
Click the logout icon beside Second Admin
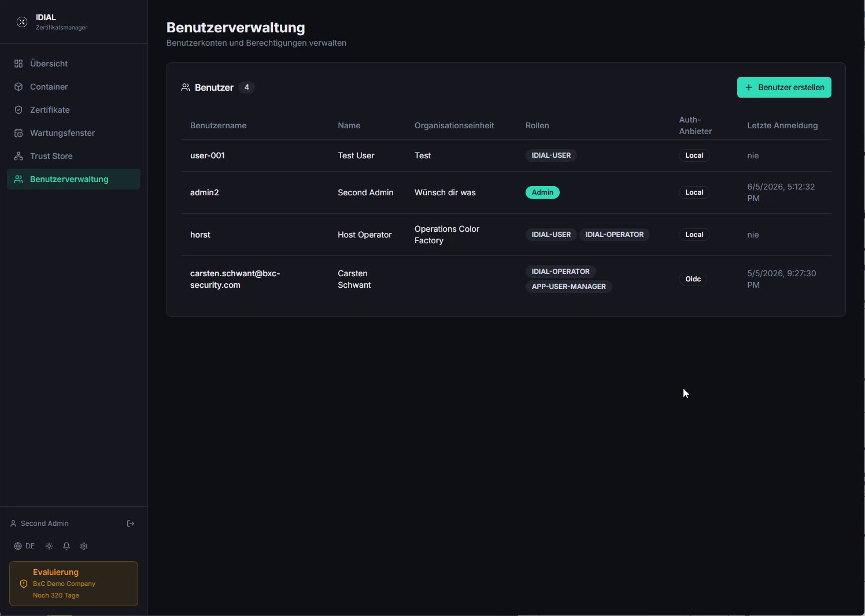(131, 524)
